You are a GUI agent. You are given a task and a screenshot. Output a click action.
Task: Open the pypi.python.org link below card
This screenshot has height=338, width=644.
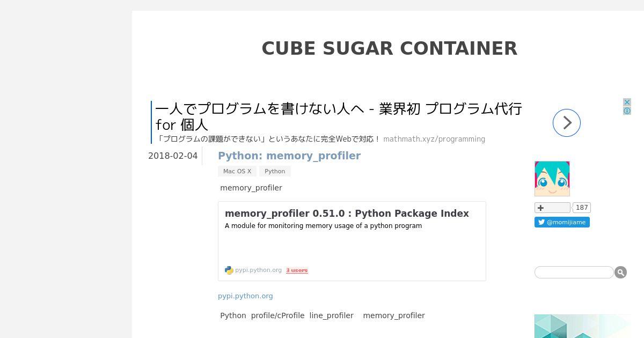245,296
